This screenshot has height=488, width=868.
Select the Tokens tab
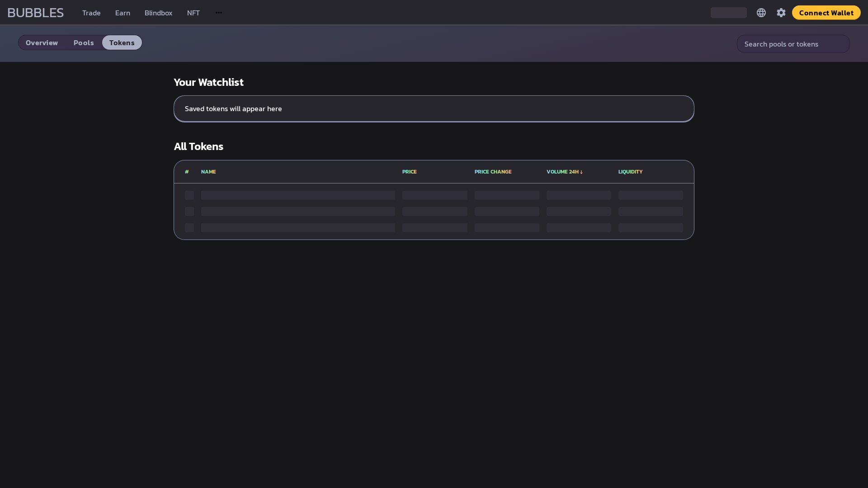click(122, 42)
